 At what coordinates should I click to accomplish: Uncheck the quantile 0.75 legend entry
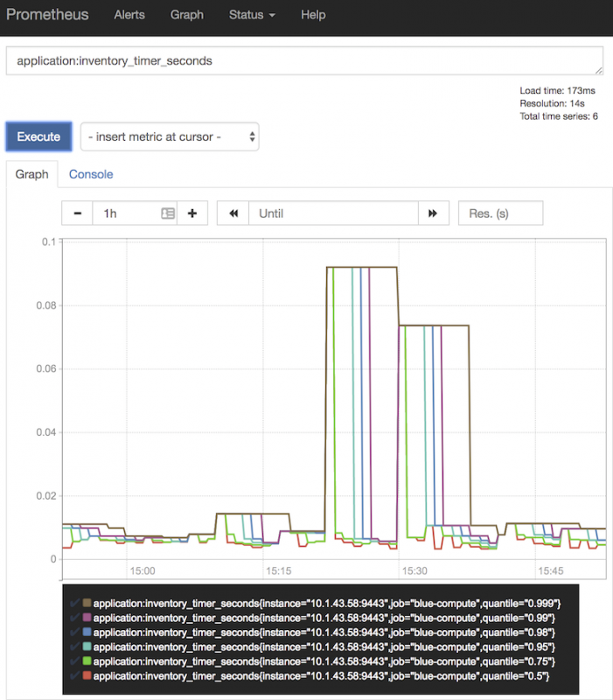[x=73, y=661]
